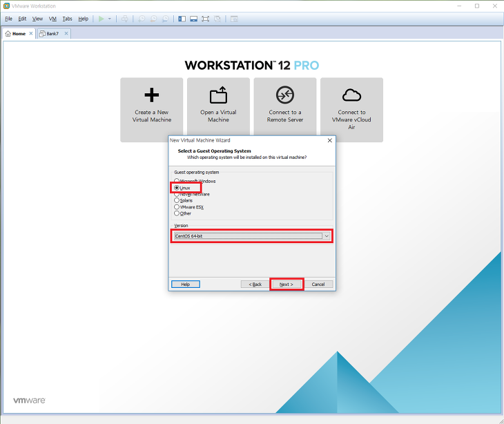The width and height of the screenshot is (504, 424).
Task: Click the full screen mode icon
Action: pyautogui.click(x=205, y=19)
